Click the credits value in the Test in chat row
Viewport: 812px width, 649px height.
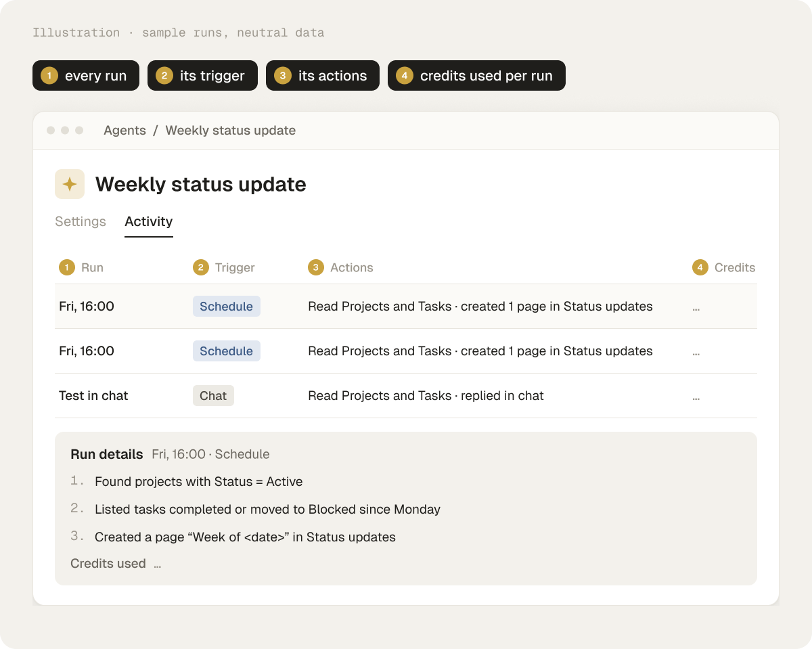[x=696, y=397]
